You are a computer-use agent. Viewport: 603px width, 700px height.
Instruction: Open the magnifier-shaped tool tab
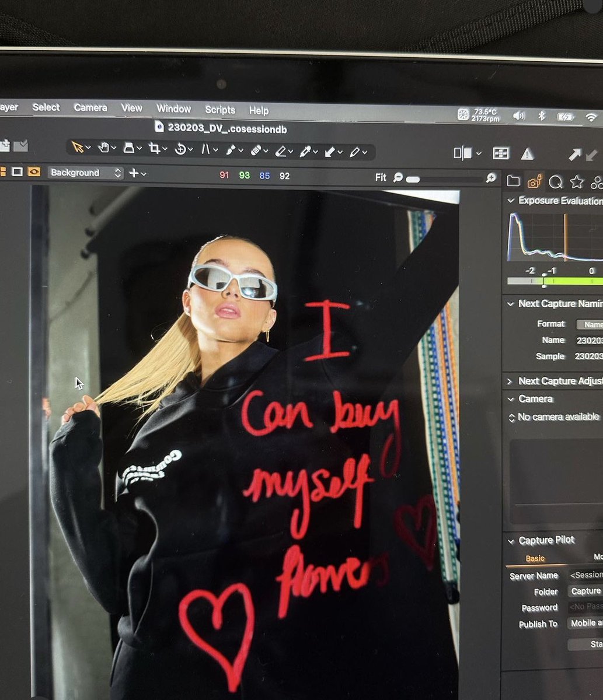(555, 182)
